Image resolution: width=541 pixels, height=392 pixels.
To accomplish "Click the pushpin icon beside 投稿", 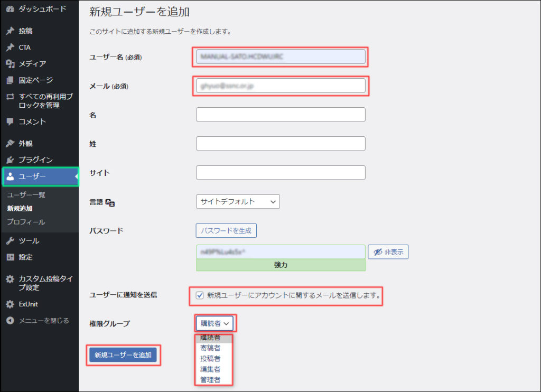I will tap(10, 31).
